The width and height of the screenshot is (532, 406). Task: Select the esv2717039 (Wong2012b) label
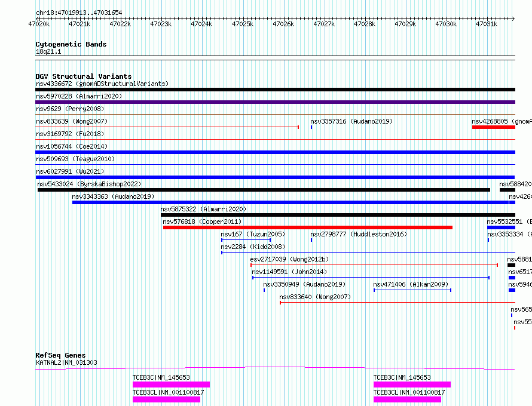click(289, 259)
